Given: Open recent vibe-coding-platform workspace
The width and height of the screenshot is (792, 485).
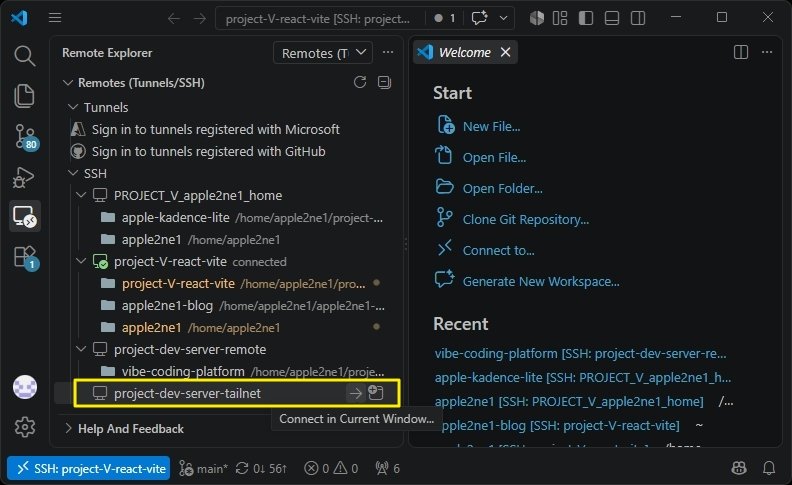Looking at the screenshot, I should (580, 353).
